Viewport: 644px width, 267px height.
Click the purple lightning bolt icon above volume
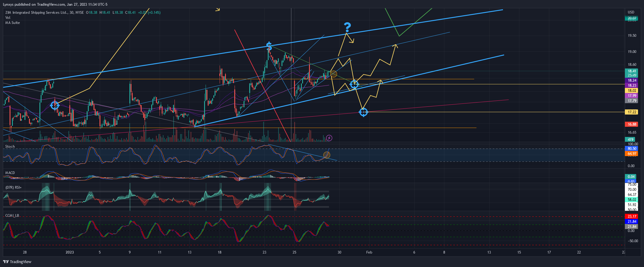[329, 138]
